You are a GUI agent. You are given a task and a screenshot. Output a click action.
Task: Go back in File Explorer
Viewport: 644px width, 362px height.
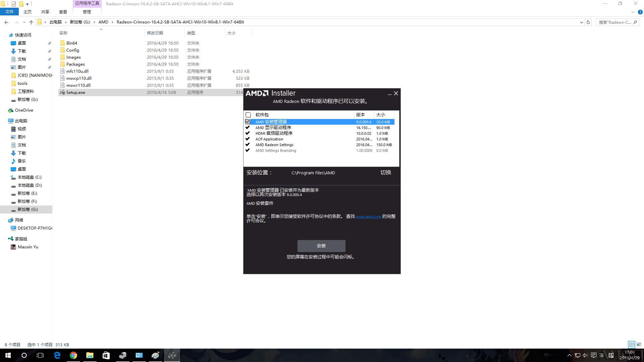click(x=6, y=22)
